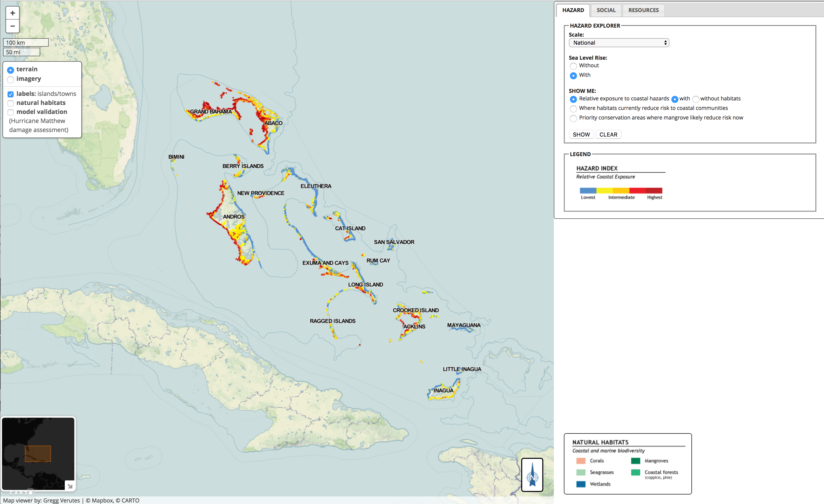Open the Scale National dropdown
Image resolution: width=824 pixels, height=504 pixels.
618,43
